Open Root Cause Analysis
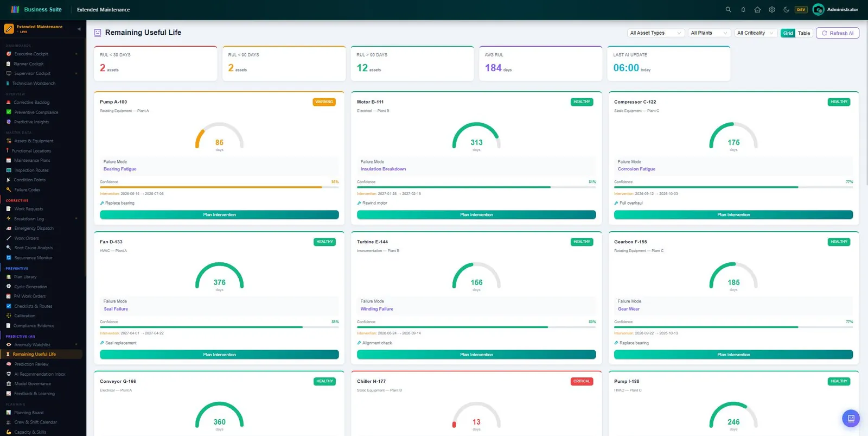 tap(34, 248)
